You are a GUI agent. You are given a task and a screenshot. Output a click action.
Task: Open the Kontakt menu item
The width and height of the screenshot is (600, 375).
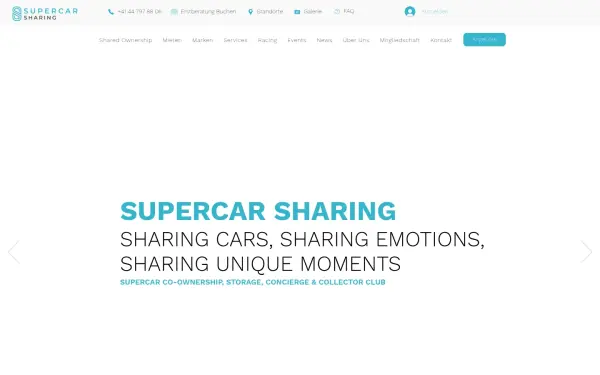pos(441,40)
